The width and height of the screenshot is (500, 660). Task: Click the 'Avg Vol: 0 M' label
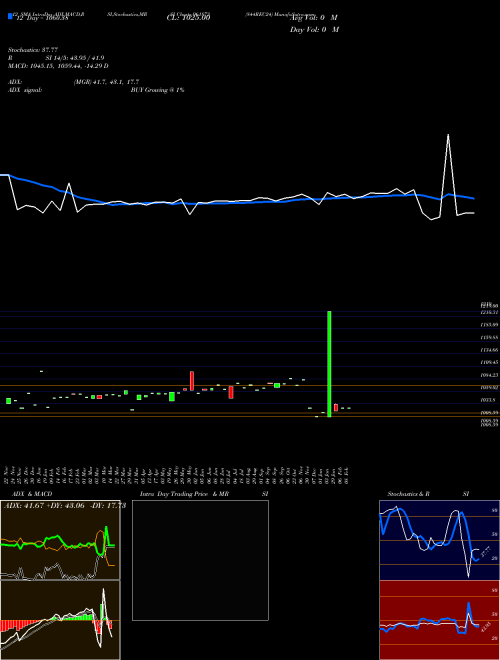314,18
